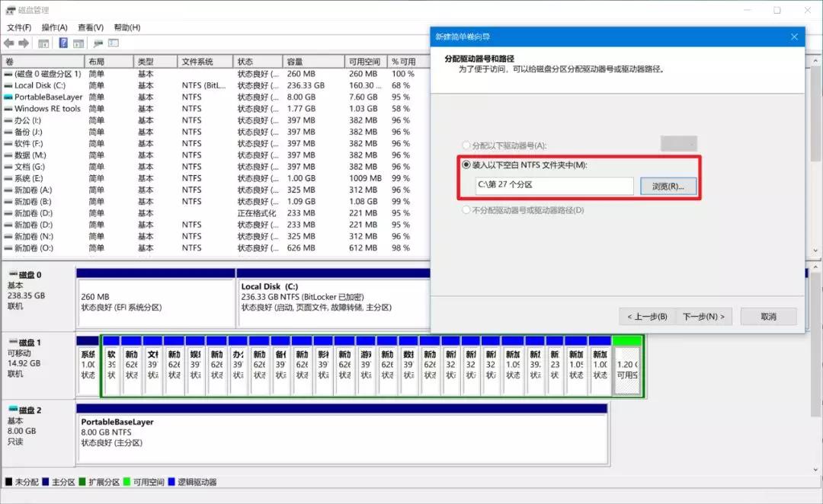Select the 磁盘 0 disk icon

coord(12,275)
